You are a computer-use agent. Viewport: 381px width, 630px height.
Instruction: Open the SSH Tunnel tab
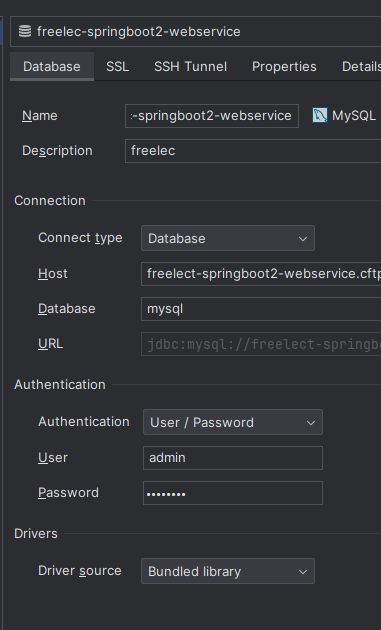coord(190,66)
